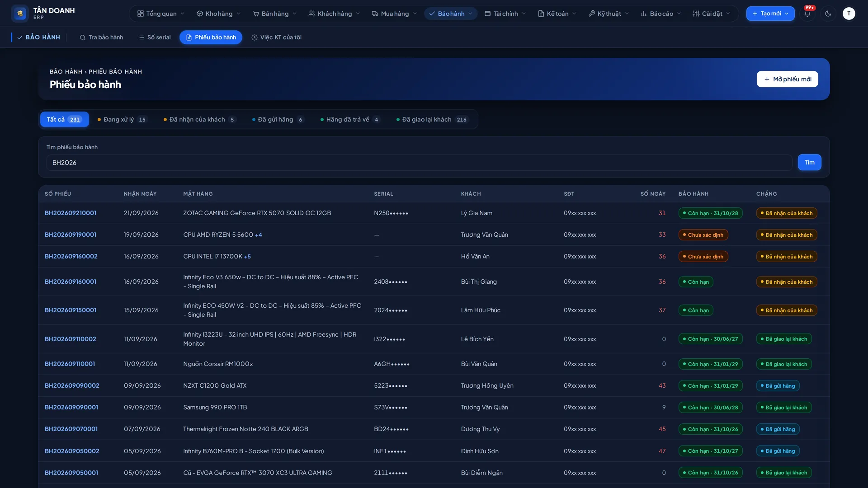Click the Số ngày column header
This screenshot has height=488, width=868.
coord(653,194)
